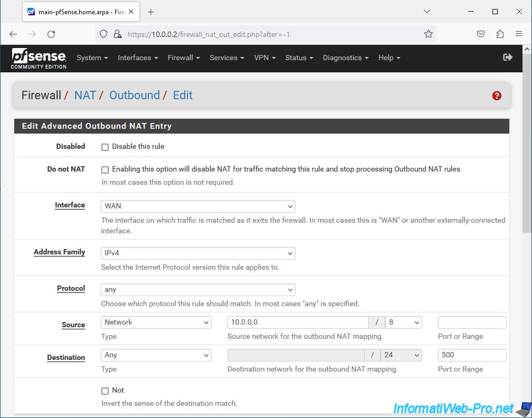Bookmark this page with the star

click(428, 34)
